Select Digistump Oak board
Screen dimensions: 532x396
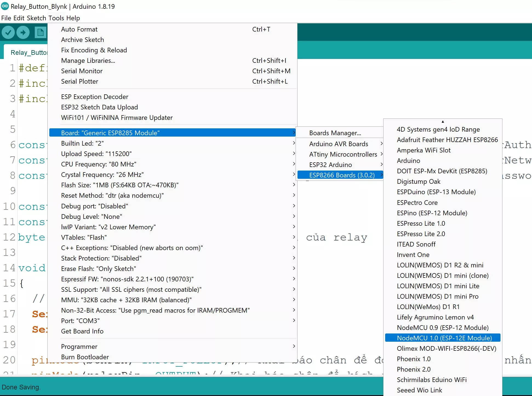click(x=443, y=182)
